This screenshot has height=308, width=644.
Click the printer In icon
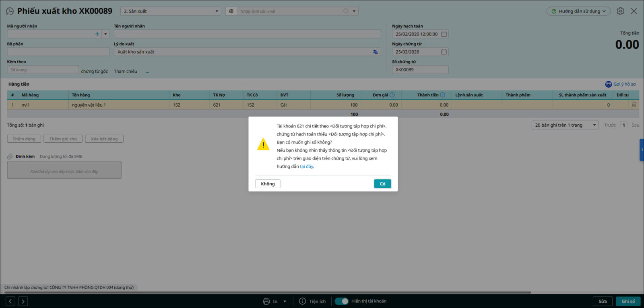266,301
